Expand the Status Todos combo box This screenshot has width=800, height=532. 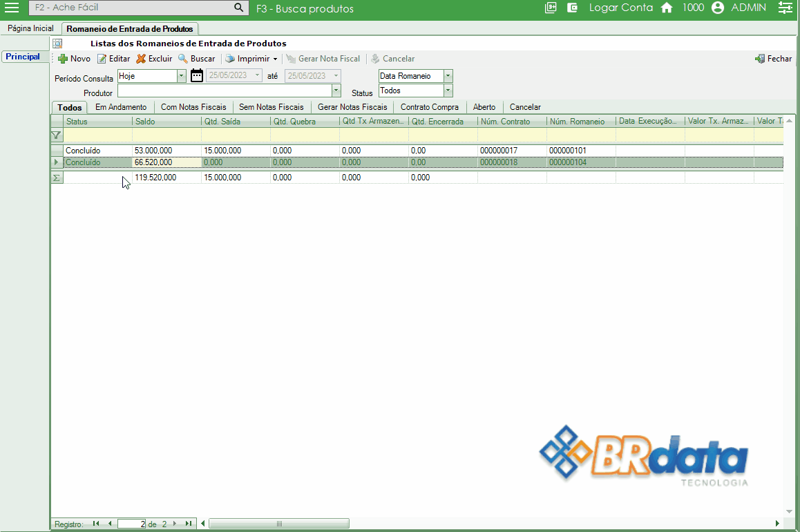point(448,91)
